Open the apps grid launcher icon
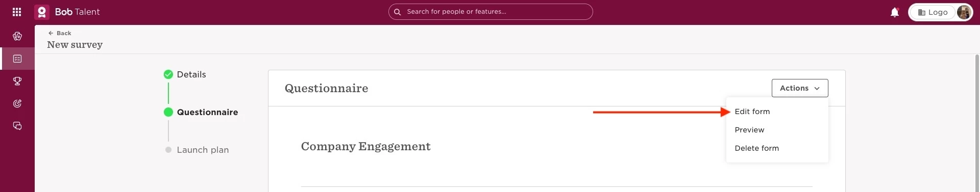Image resolution: width=980 pixels, height=192 pixels. [17, 12]
